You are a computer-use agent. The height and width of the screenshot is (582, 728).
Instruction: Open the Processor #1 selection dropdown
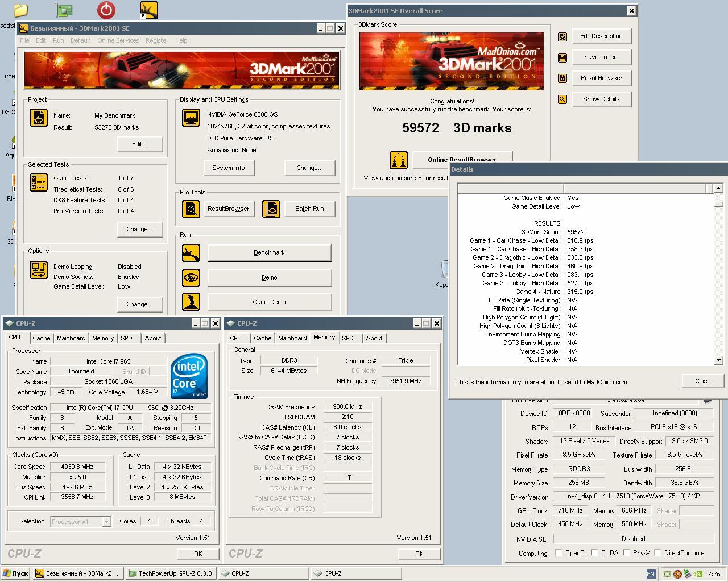(x=106, y=521)
